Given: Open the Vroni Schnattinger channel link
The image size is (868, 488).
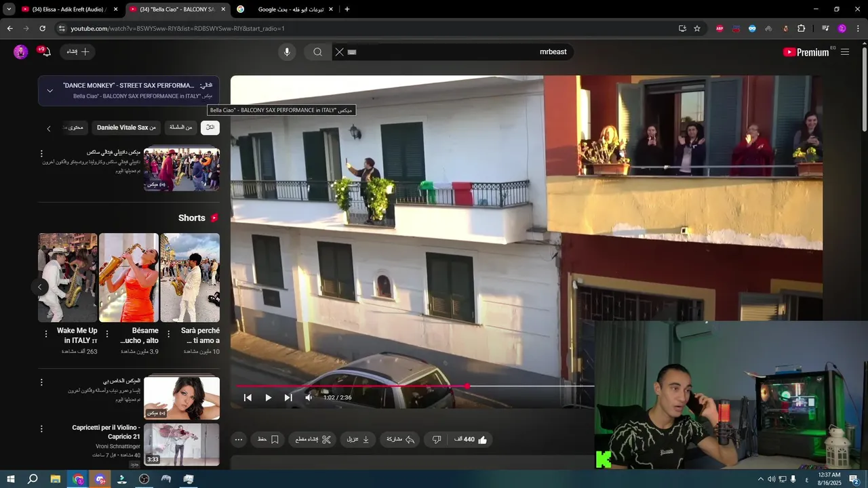Looking at the screenshot, I should tap(118, 447).
